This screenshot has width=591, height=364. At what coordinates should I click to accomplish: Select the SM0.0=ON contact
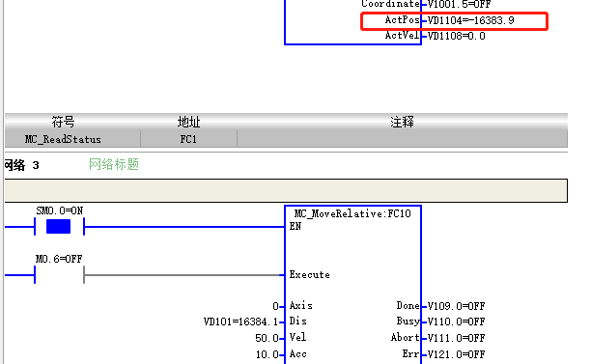pyautogui.click(x=59, y=227)
